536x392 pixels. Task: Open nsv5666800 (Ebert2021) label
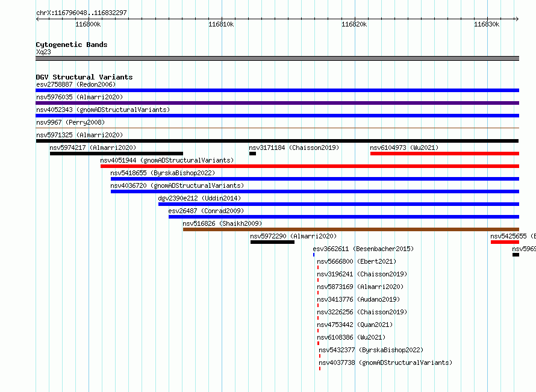click(x=357, y=261)
